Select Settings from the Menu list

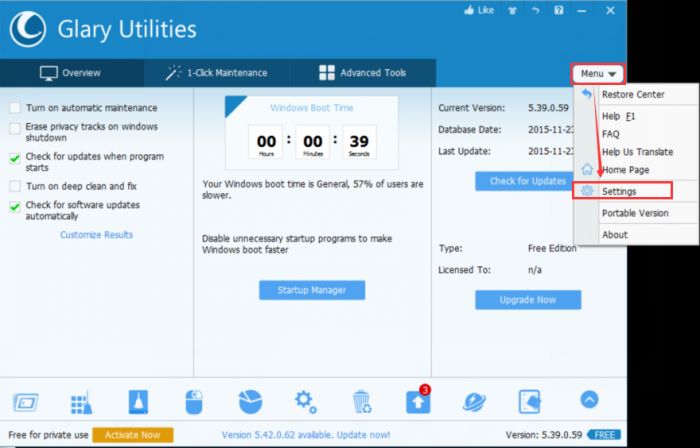click(x=619, y=191)
